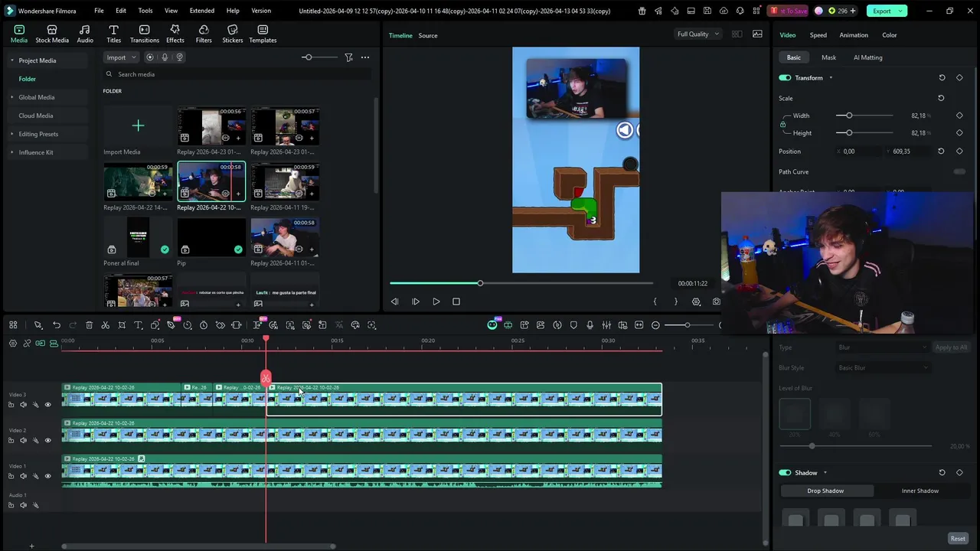Toggle the scale aspect ratio lock
The image size is (980, 551).
[782, 124]
